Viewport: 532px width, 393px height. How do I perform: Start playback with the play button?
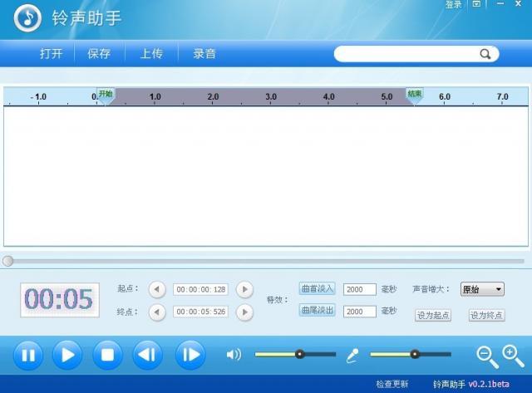67,355
